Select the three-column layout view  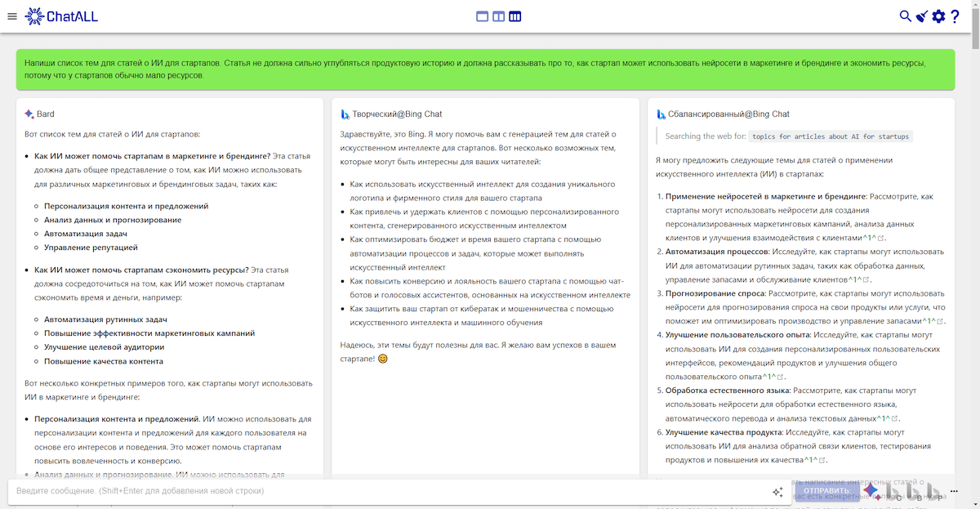tap(515, 16)
